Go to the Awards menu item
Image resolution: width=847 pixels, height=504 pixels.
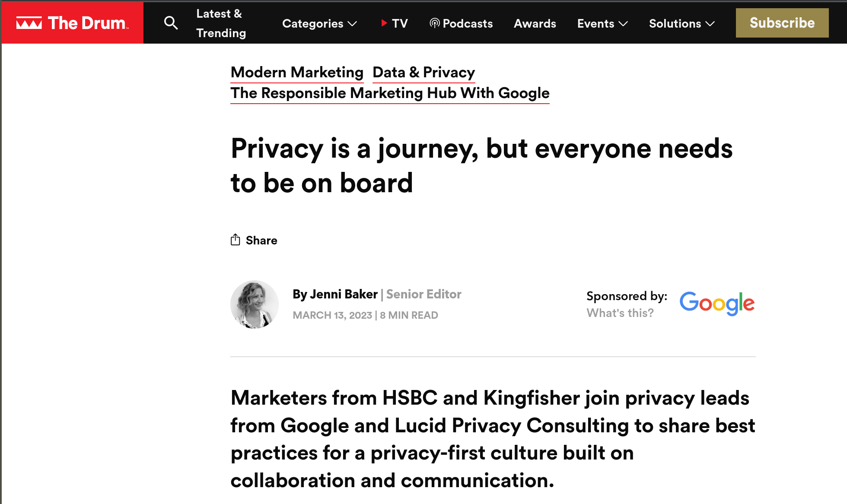[x=535, y=24]
